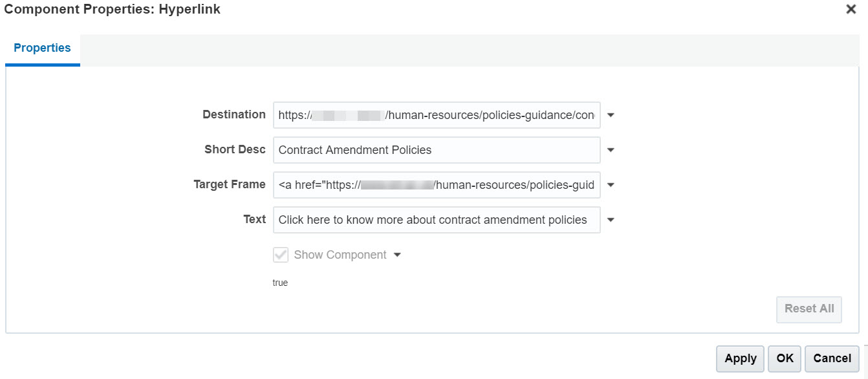Viewport: 868px width, 379px height.
Task: Open the Target Frame field dropdown
Action: tap(610, 185)
